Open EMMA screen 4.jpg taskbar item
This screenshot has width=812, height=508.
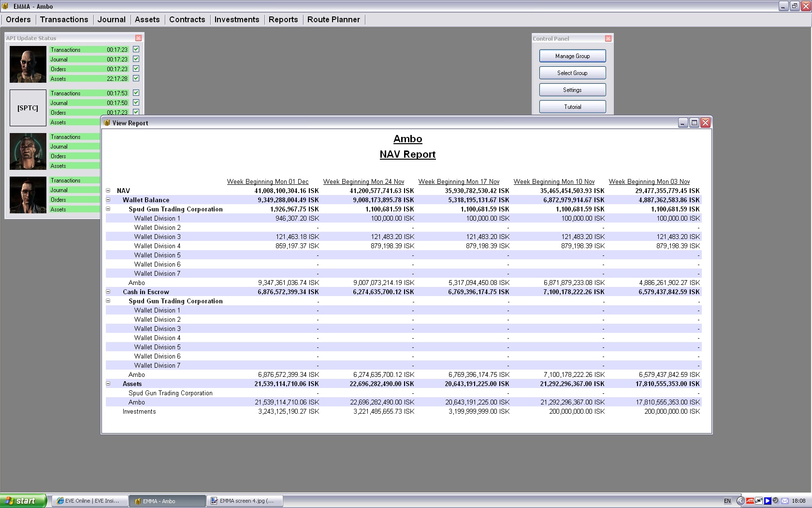click(x=245, y=501)
